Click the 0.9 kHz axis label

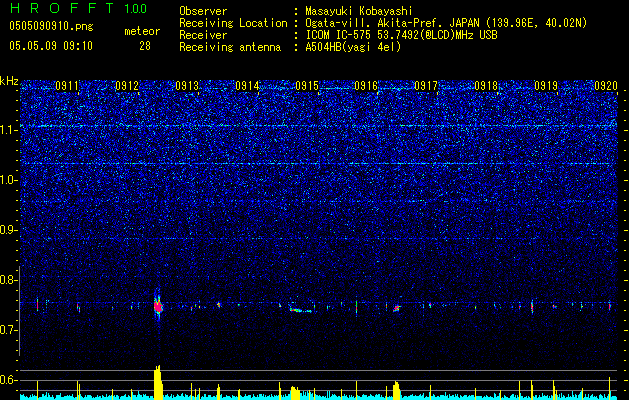tap(8, 230)
